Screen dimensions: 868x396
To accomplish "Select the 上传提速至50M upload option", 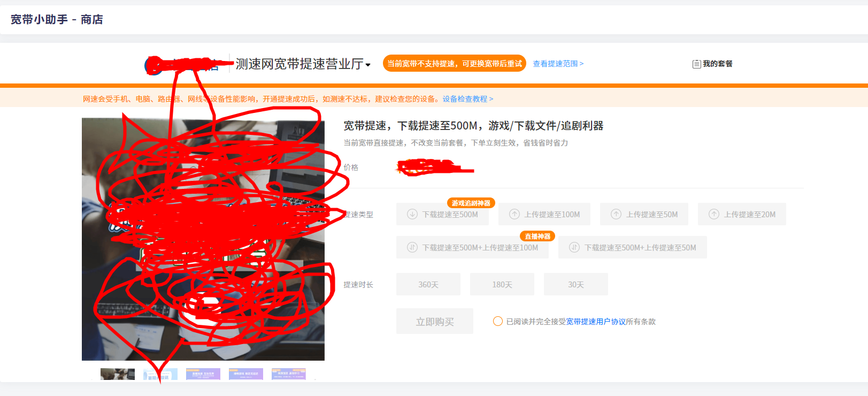I will pyautogui.click(x=644, y=214).
